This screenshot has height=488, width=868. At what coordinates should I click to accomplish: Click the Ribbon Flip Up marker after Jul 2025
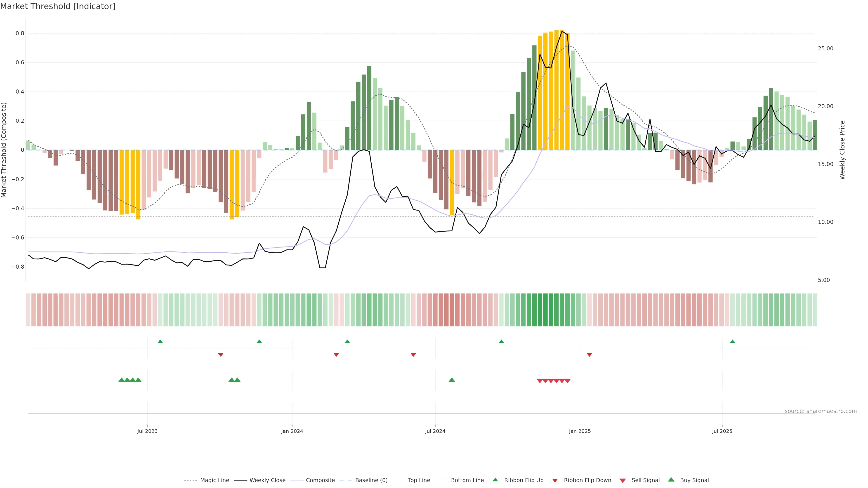732,342
